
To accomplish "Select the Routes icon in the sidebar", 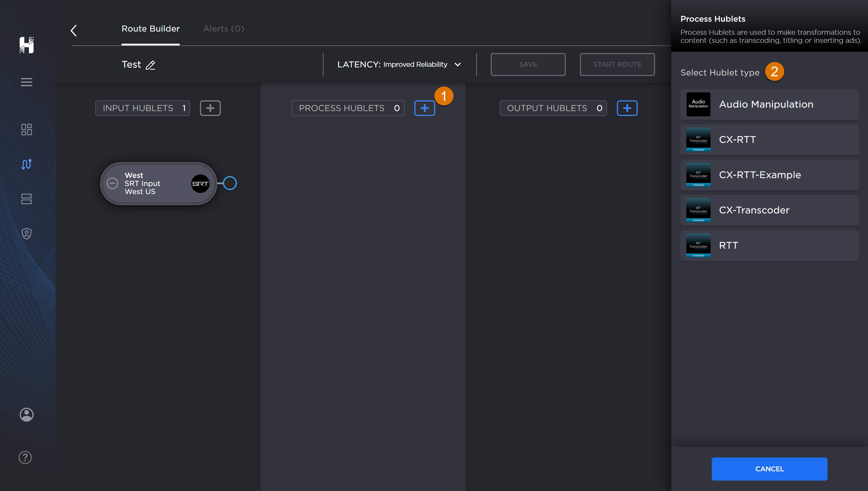I will click(27, 164).
